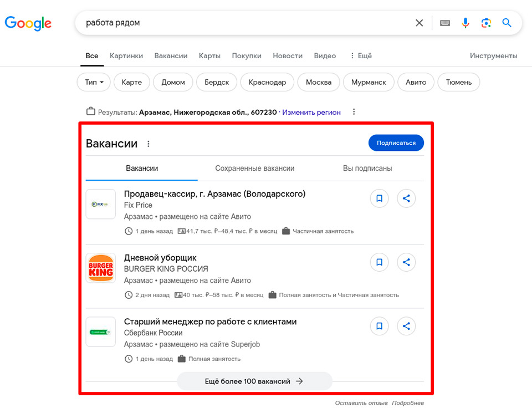Image resolution: width=532 pixels, height=418 pixels.
Task: Open the Тип filter dropdown
Action: (x=94, y=82)
